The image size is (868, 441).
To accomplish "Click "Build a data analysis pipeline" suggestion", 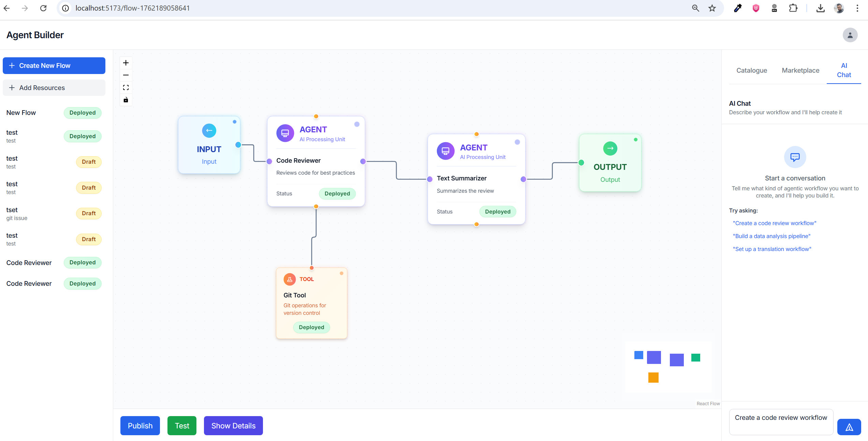I will click(771, 236).
